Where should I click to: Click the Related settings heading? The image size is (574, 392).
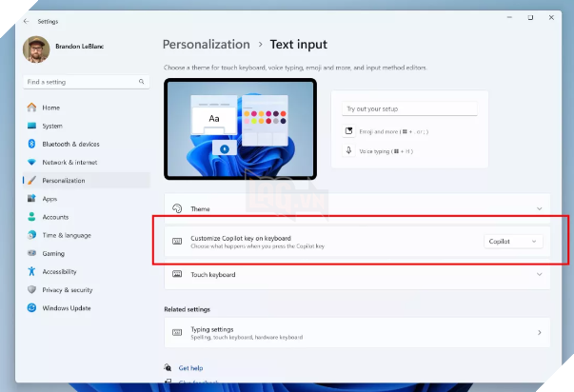[x=188, y=309]
